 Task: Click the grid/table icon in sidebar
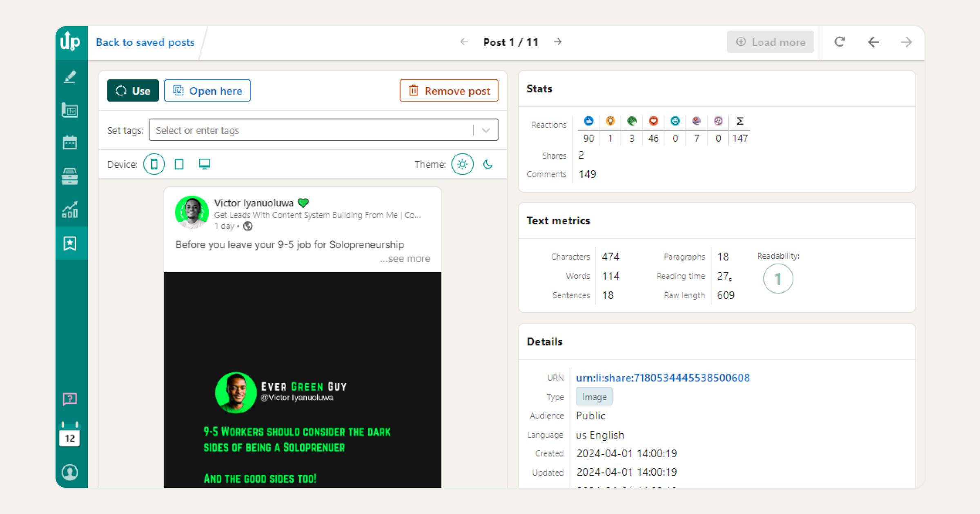click(71, 109)
